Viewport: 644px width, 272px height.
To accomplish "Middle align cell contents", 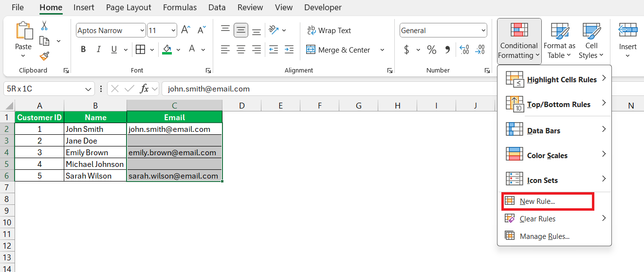I will [x=240, y=30].
